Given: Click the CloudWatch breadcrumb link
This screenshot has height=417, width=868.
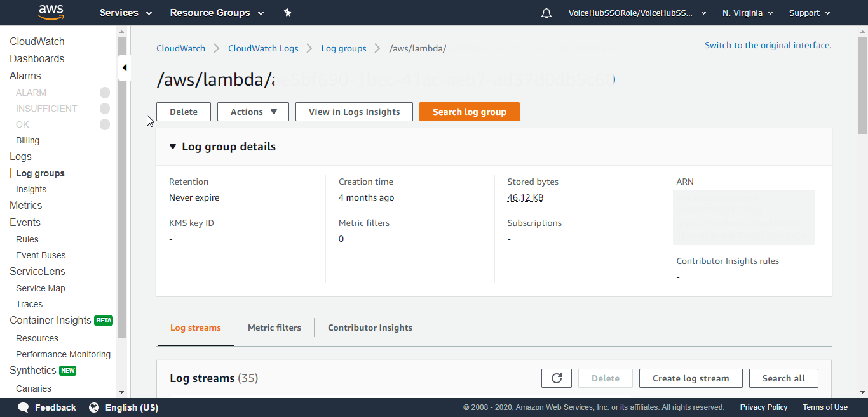Looking at the screenshot, I should [x=181, y=48].
